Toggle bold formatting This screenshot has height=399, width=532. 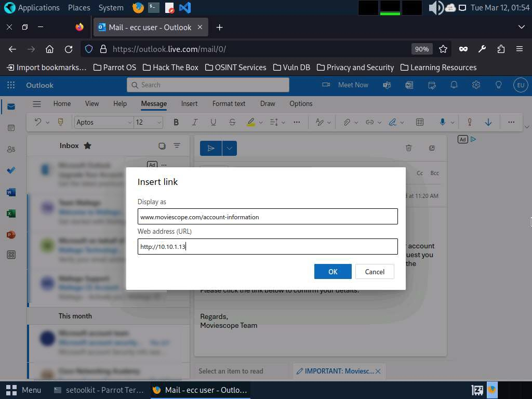[x=176, y=122]
